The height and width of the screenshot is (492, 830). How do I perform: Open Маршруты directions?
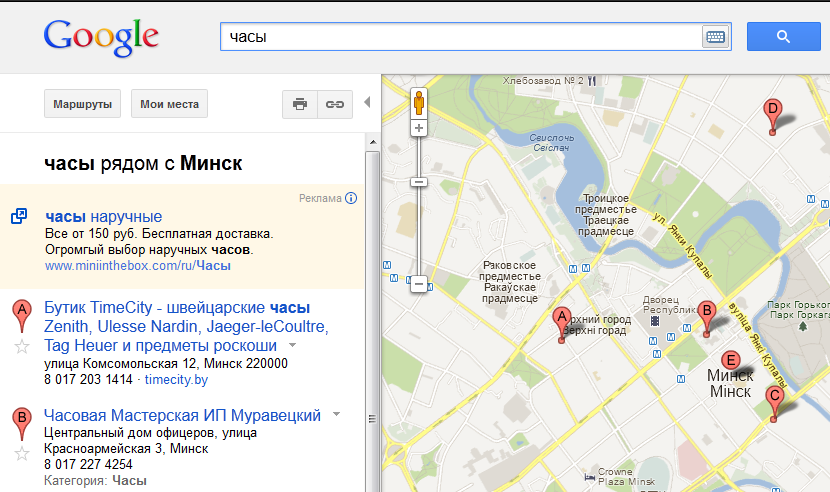(x=83, y=104)
